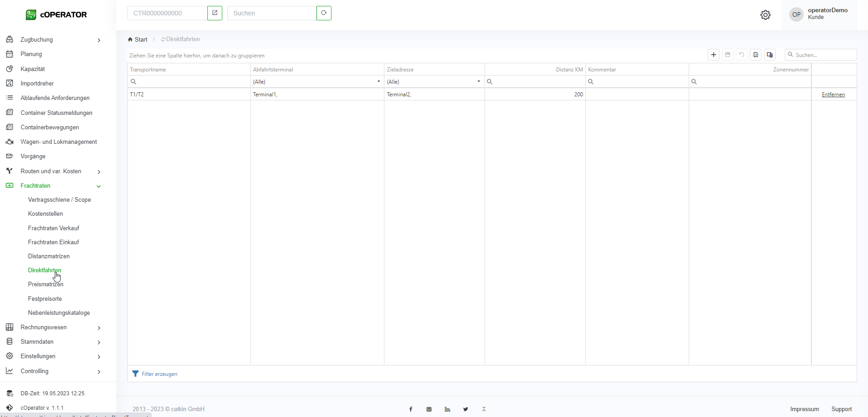Click the open-container icon beside CTR field
Viewport: 868px width, 417px height.
click(215, 13)
